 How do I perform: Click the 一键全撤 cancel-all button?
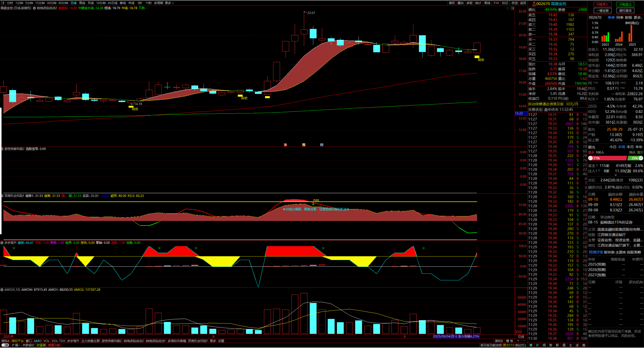603,10
